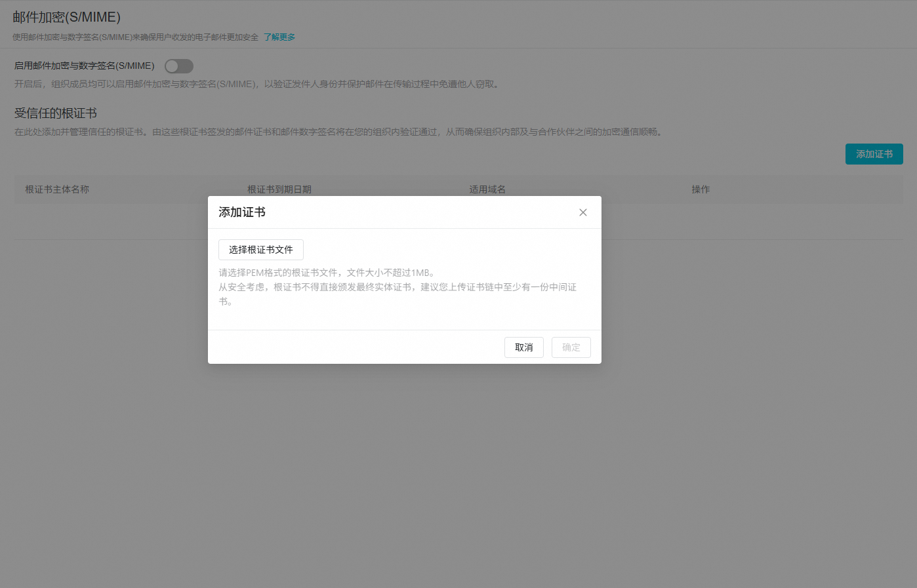Viewport: 917px width, 588px height.
Task: Click the empty certificate table area
Action: (105, 220)
